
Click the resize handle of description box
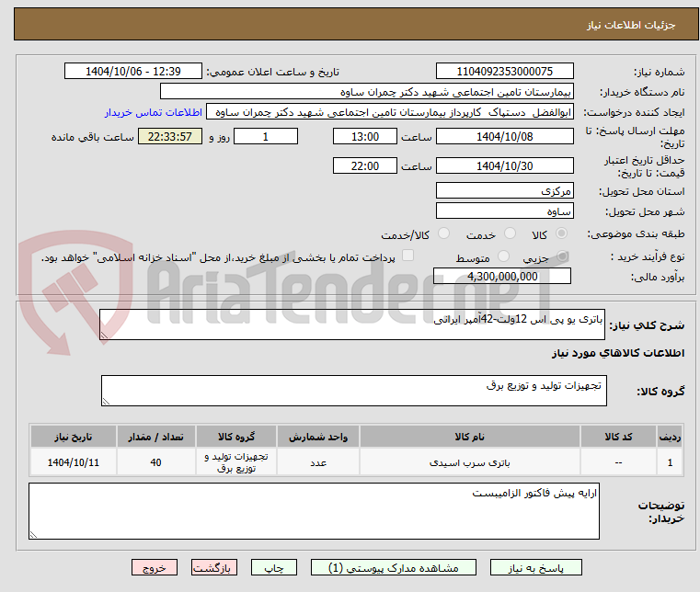pyautogui.click(x=104, y=336)
